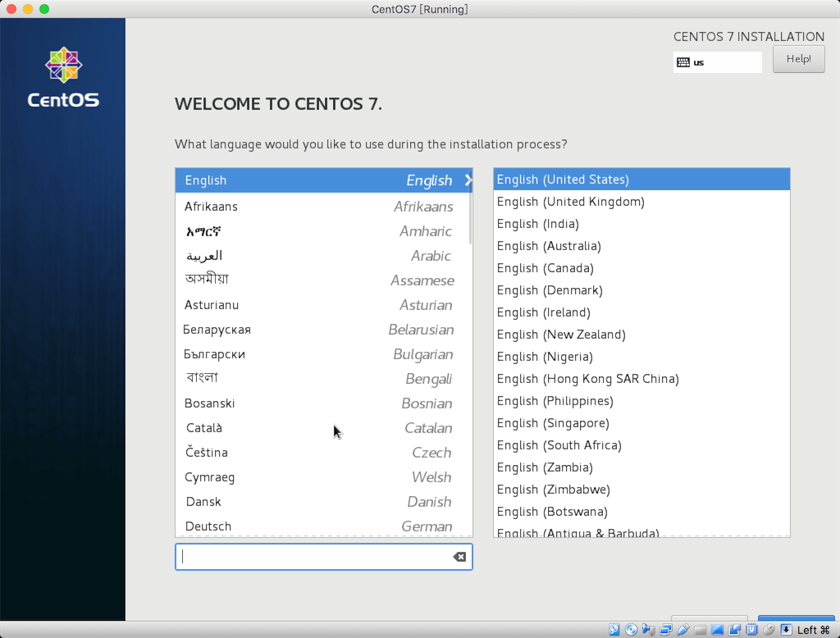The height and width of the screenshot is (638, 840).
Task: Click the clear-text icon in language search box
Action: (459, 557)
